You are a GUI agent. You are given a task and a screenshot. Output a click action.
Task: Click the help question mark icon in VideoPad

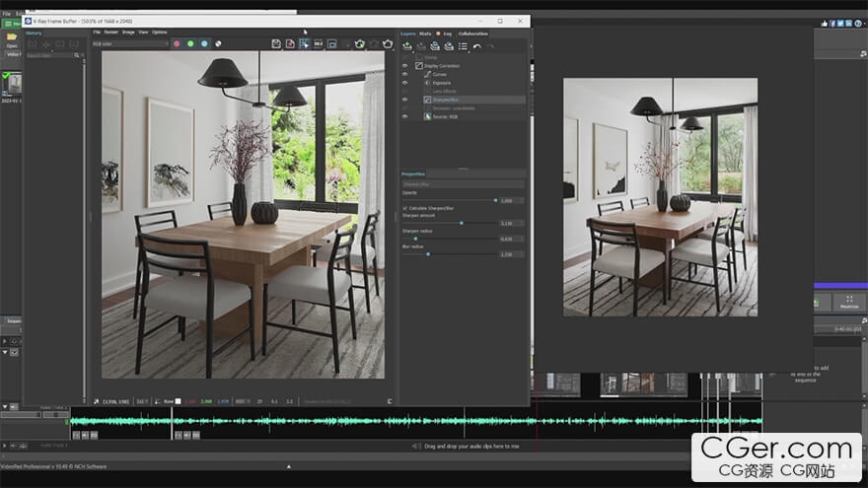(x=858, y=24)
